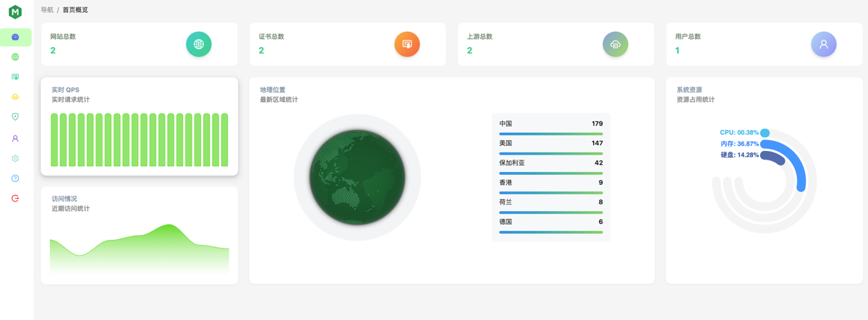
Task: Click the dotted green globe map
Action: 357,178
